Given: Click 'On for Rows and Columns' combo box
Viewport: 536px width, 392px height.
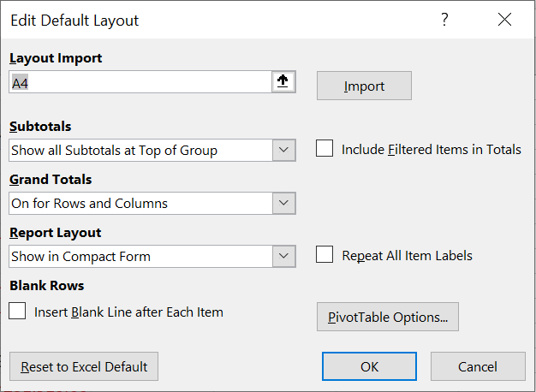Looking at the screenshot, I should point(141,203).
